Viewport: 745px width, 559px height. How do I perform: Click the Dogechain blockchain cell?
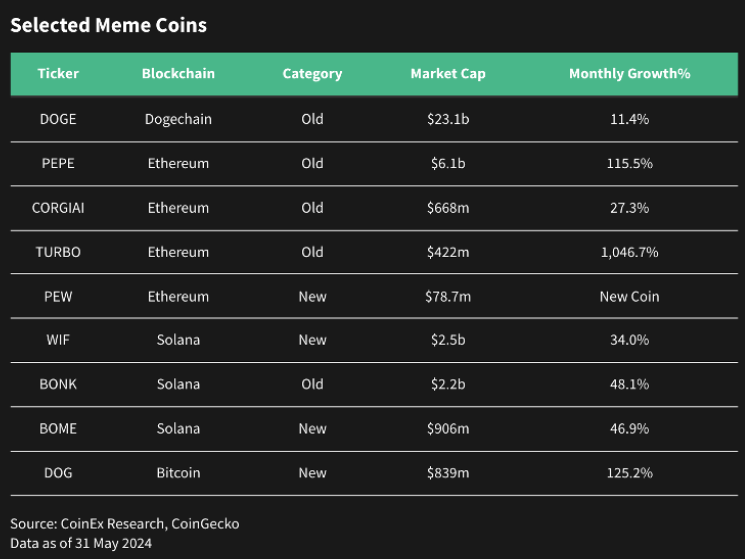coord(178,119)
